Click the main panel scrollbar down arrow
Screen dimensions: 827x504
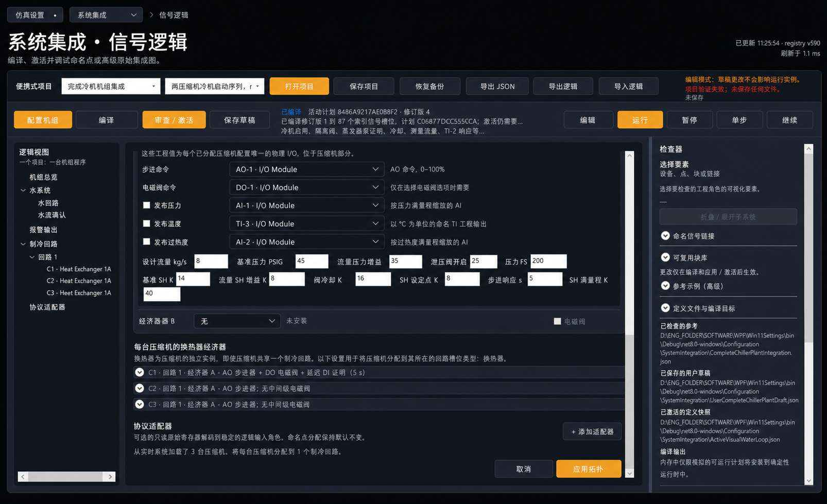tap(629, 473)
